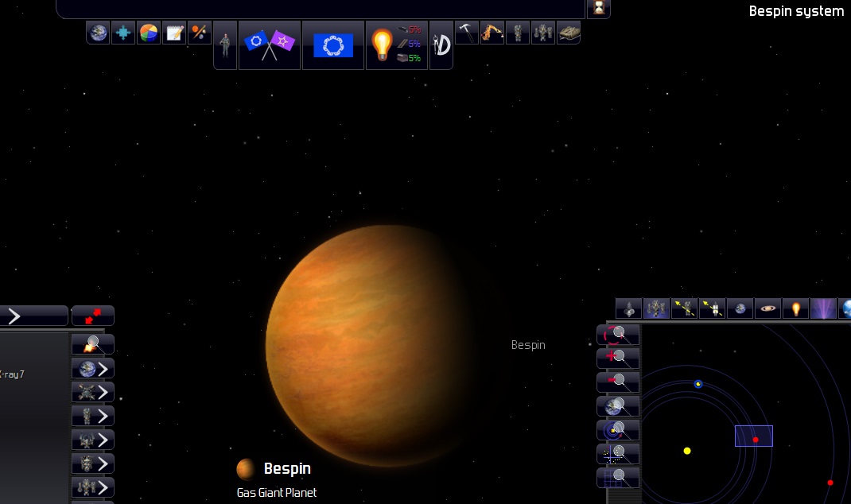Toggle ship travel vectors arrow icon

pyautogui.click(x=685, y=308)
